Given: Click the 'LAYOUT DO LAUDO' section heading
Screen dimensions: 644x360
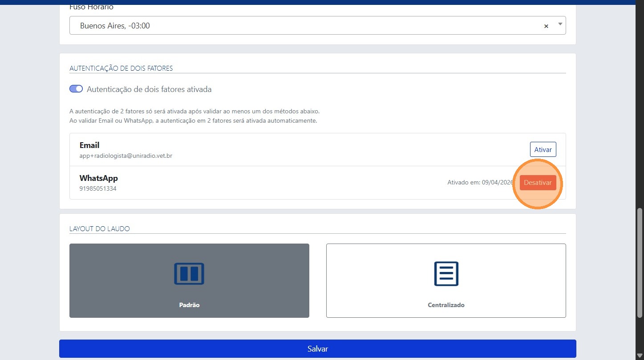Looking at the screenshot, I should point(100,229).
